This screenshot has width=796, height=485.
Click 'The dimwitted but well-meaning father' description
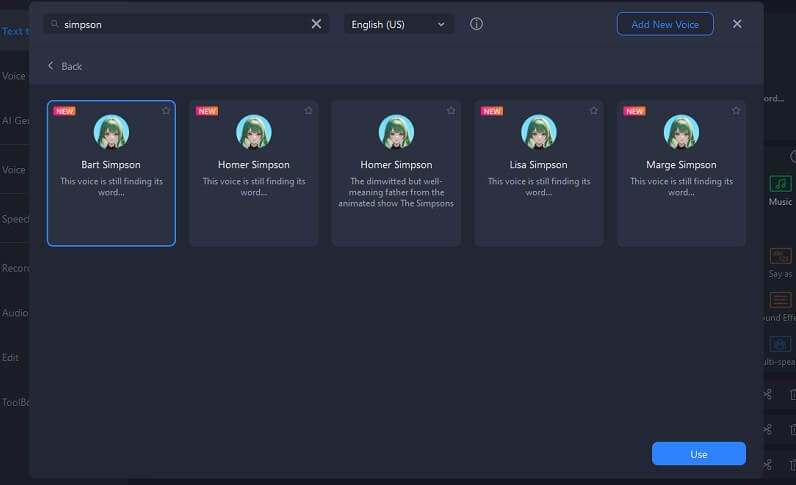pos(396,192)
